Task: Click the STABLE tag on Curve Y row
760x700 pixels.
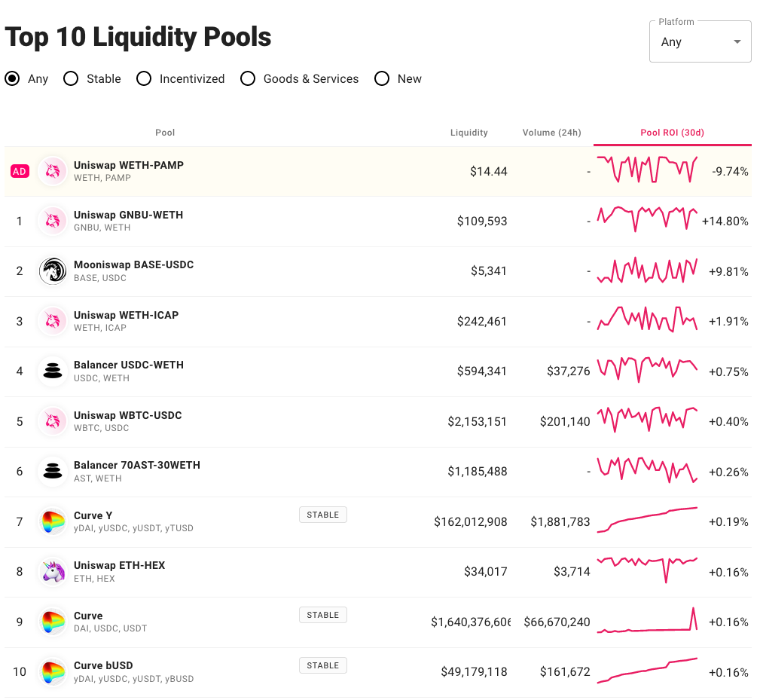Action: point(323,515)
